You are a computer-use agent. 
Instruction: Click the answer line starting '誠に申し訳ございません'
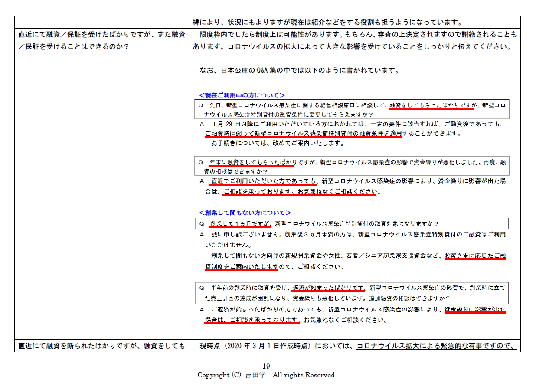point(352,235)
